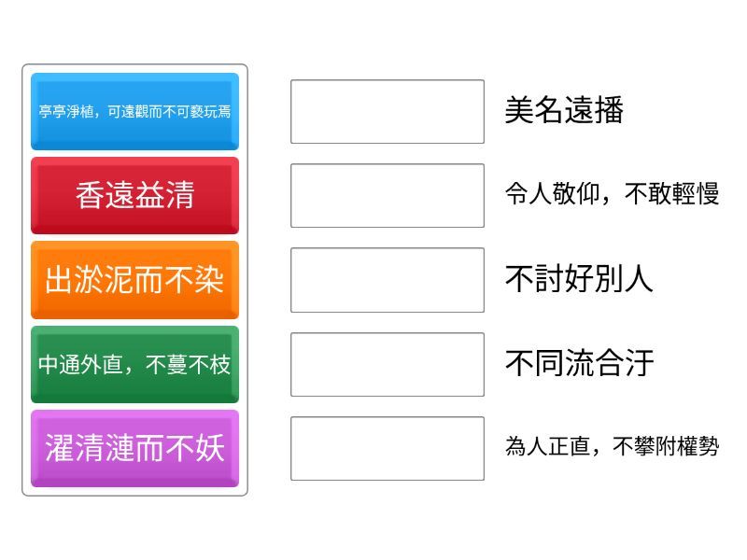
Task: Tap the first answer slot in the column
Action: 387,112
